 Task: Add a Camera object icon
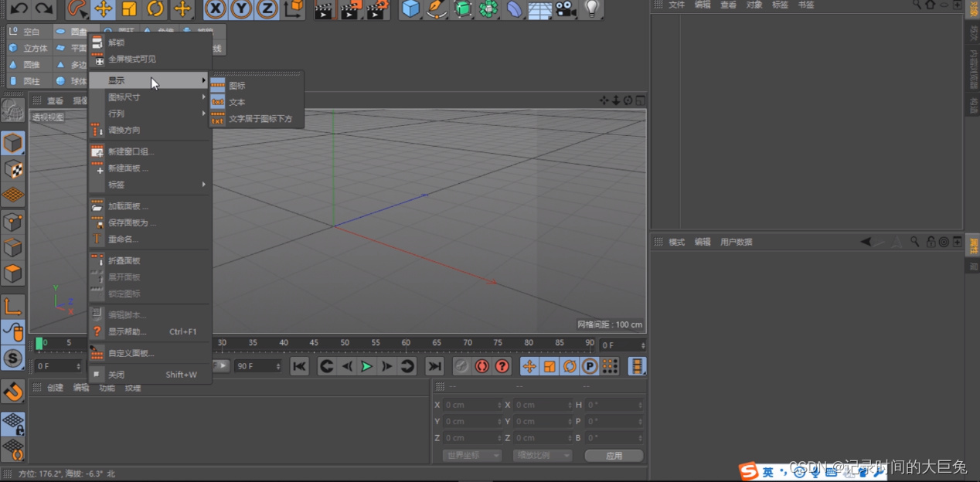point(566,9)
